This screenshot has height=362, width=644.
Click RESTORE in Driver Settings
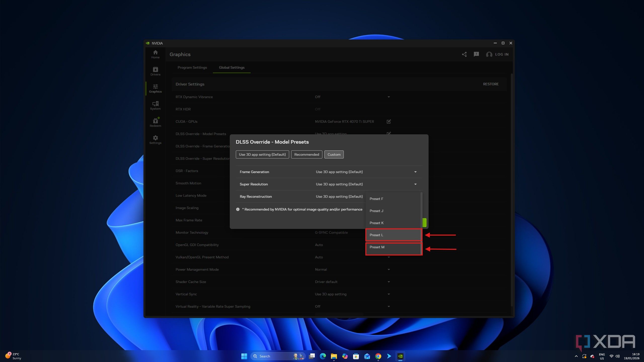pyautogui.click(x=491, y=84)
